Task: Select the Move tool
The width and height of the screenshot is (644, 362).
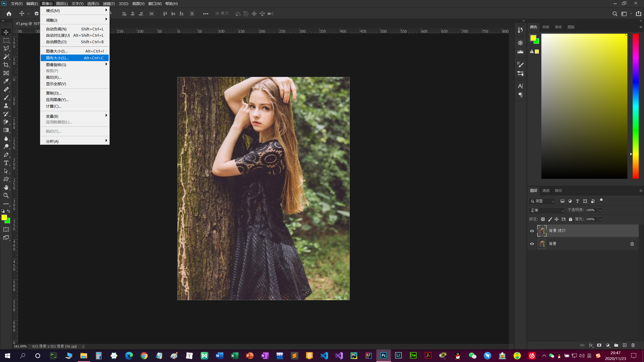Action: pyautogui.click(x=6, y=32)
